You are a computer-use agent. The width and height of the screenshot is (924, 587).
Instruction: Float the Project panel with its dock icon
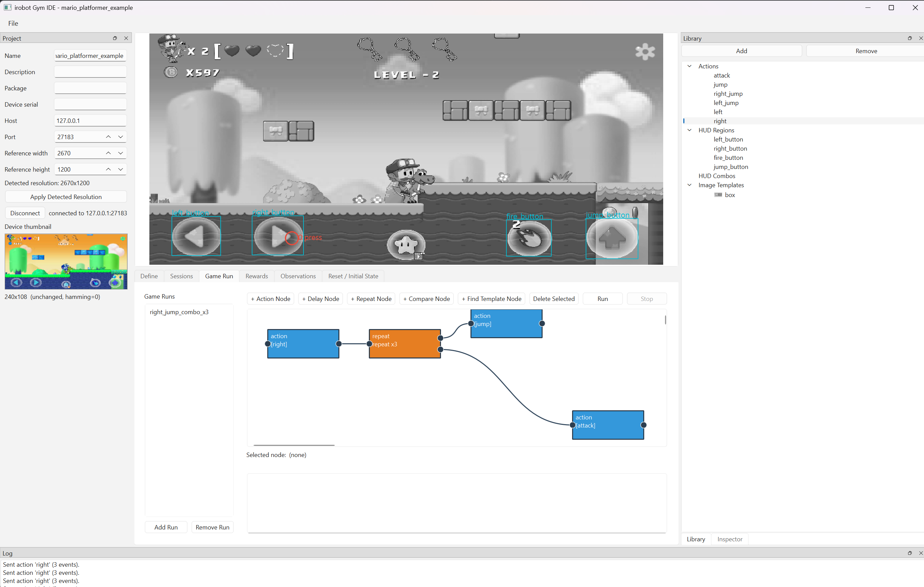tap(115, 38)
